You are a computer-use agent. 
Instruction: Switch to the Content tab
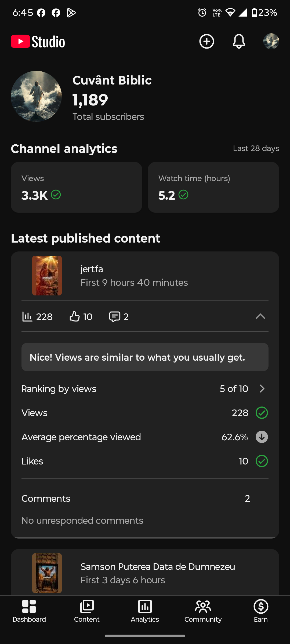87,611
